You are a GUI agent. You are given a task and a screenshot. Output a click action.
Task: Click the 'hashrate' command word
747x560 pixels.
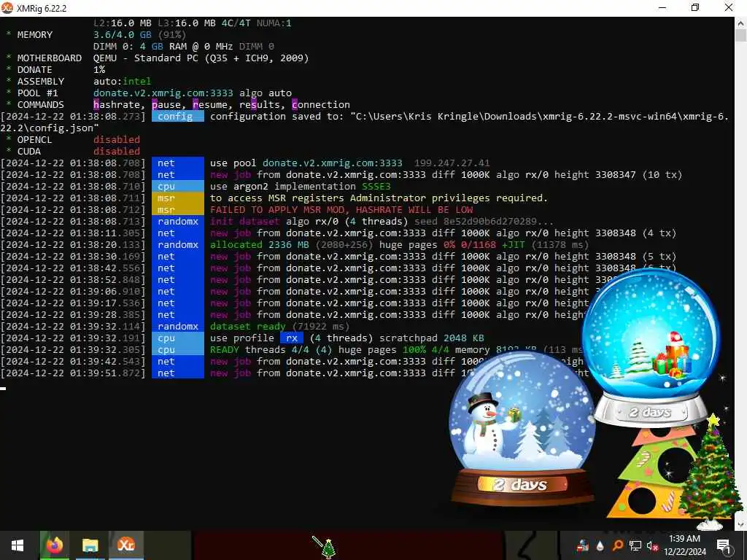[117, 105]
